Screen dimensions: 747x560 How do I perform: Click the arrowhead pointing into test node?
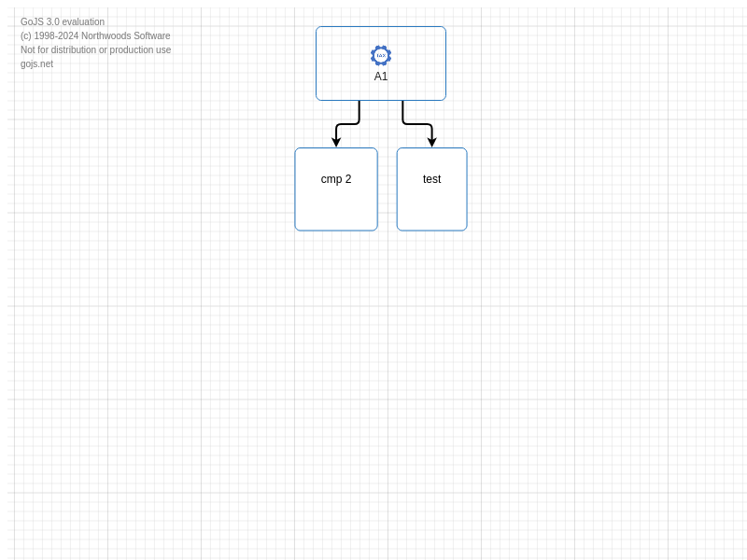tap(431, 143)
